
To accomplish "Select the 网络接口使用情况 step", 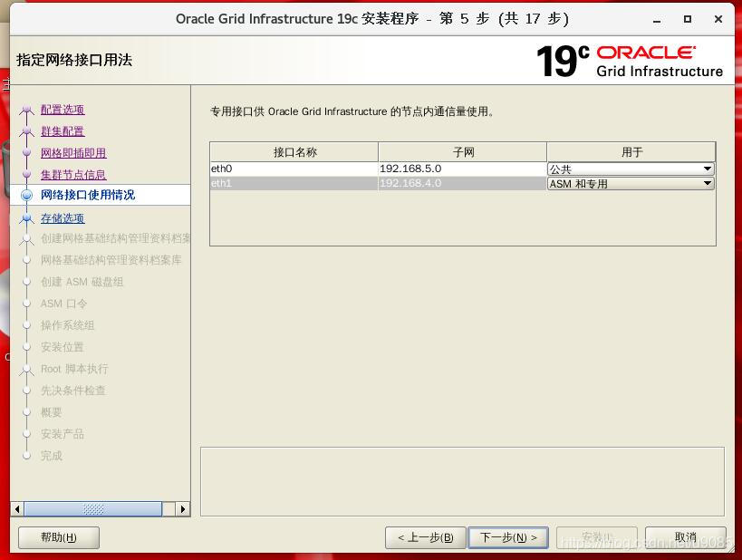I will tap(88, 195).
